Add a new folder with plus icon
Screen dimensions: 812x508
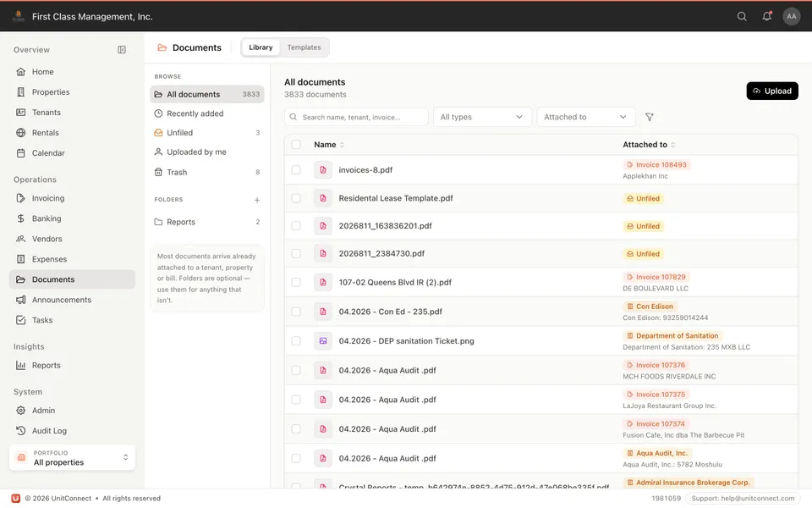[x=257, y=200]
